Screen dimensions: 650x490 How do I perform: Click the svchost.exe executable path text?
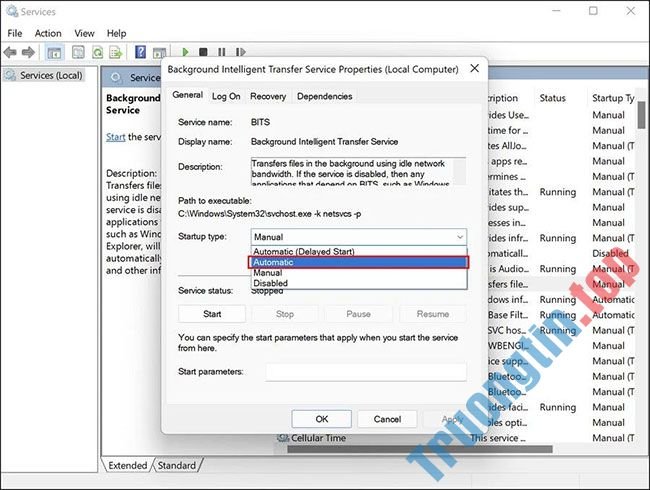269,214
